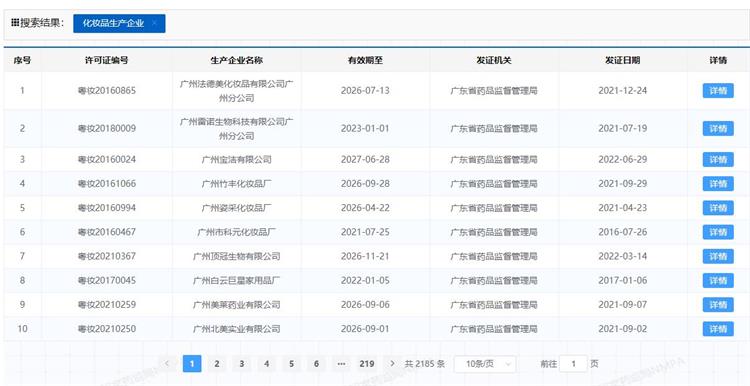Jump to page 3

coord(242,364)
